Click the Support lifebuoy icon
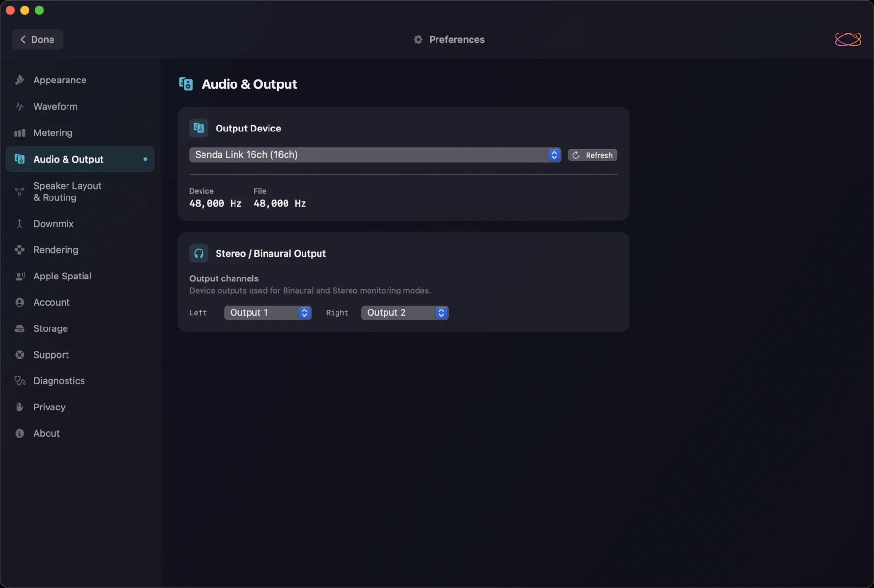The height and width of the screenshot is (588, 874). click(x=19, y=355)
